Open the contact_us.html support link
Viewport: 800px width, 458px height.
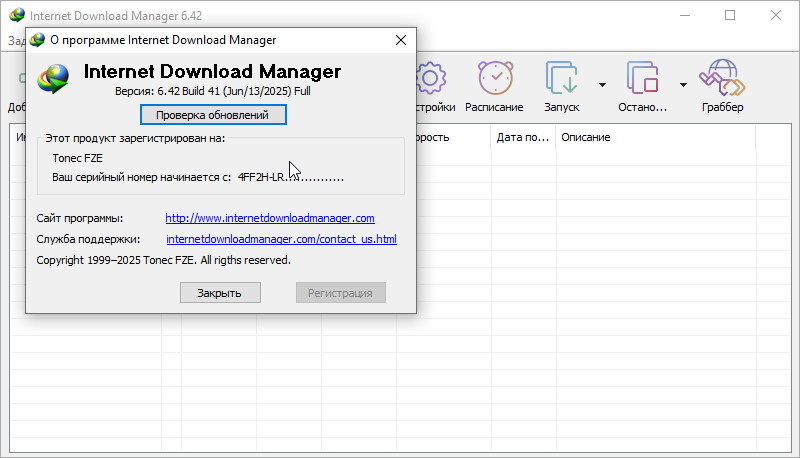282,239
